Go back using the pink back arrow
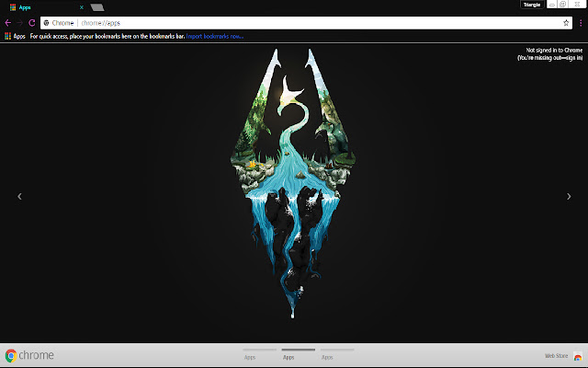Screen dimensions: 588x368 tap(8, 23)
